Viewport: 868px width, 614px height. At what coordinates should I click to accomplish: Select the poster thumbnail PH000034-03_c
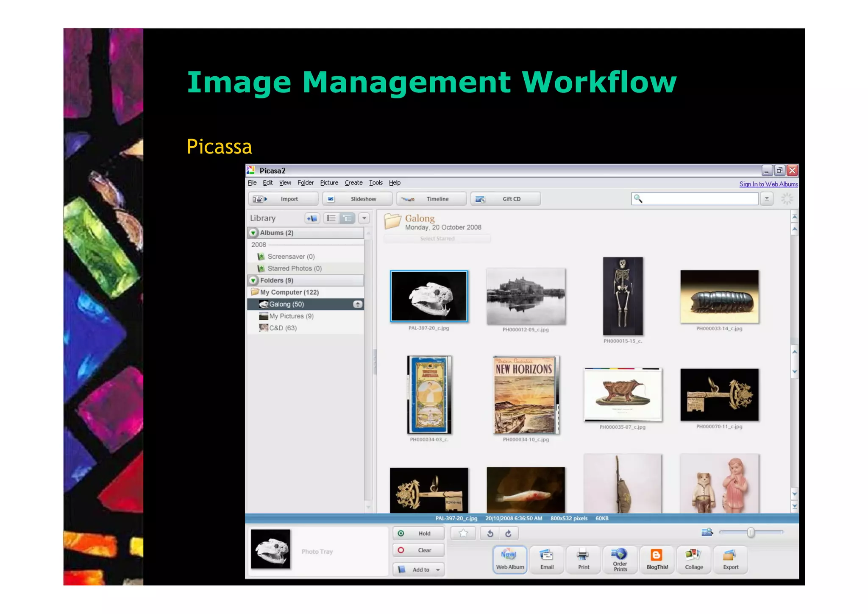pos(429,394)
